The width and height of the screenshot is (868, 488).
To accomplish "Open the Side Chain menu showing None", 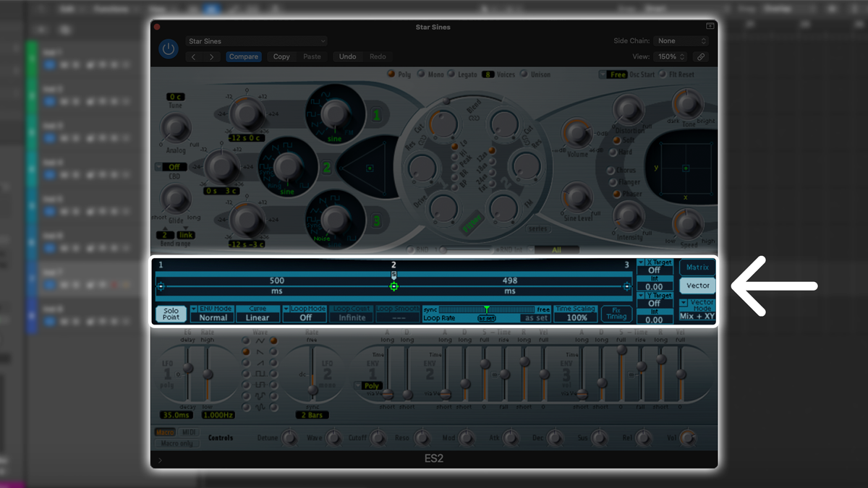I will click(680, 40).
